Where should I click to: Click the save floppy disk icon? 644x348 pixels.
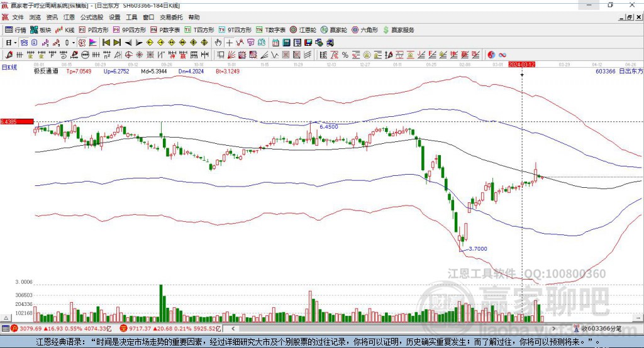(308, 43)
